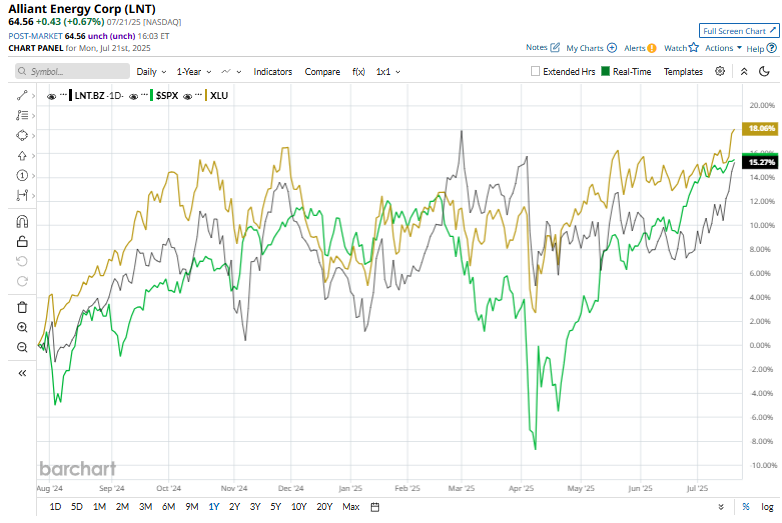Open the Fibonacci/annotation list tool
Image resolution: width=782 pixels, height=523 pixels.
(22, 115)
